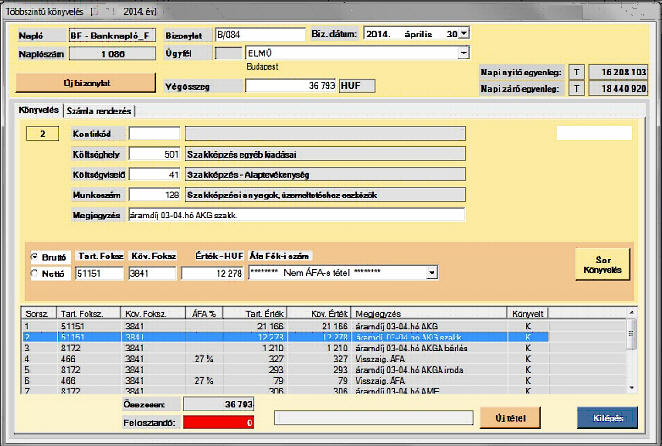Image resolution: width=662 pixels, height=446 pixels.
Task: Click the Könyvelt column header
Action: click(528, 313)
